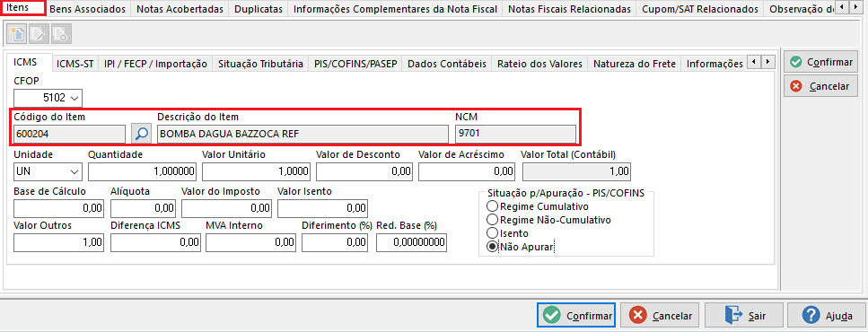Click the Red. Base (%) field

pyautogui.click(x=411, y=242)
